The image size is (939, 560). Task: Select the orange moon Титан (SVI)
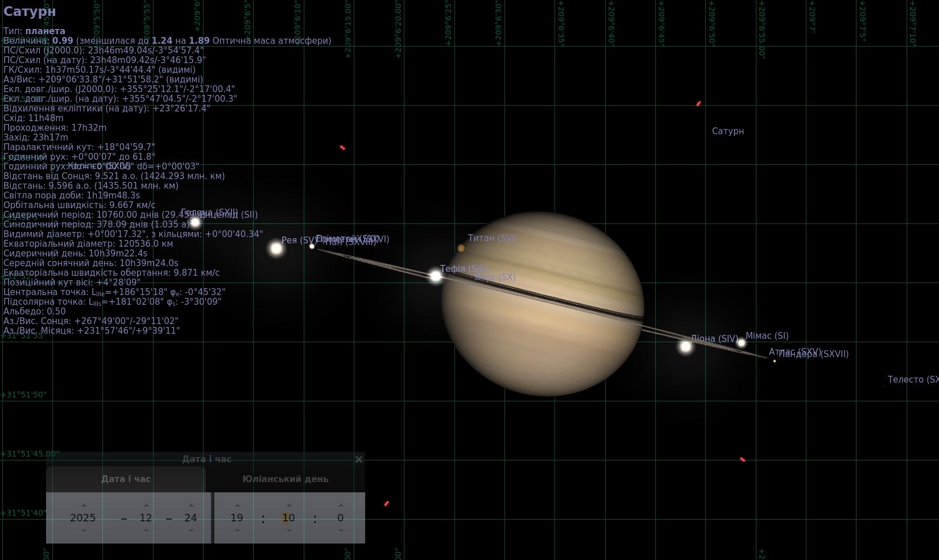click(x=461, y=248)
